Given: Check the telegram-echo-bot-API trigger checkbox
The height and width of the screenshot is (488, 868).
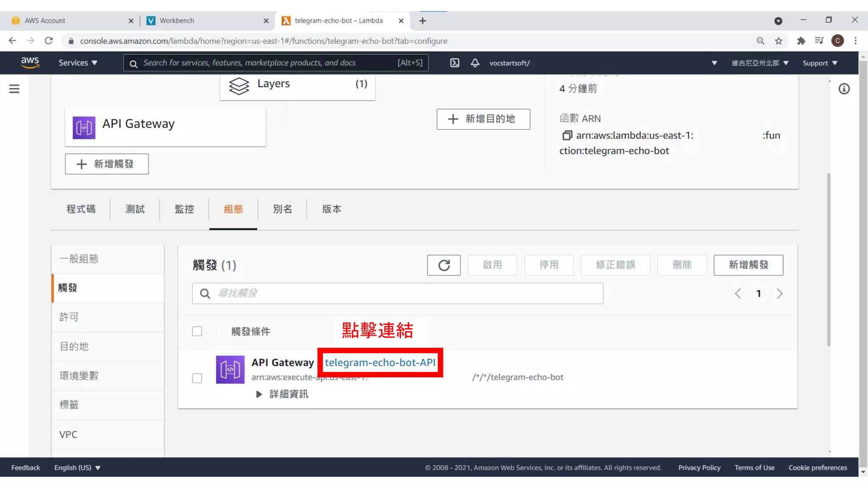Looking at the screenshot, I should (x=197, y=378).
